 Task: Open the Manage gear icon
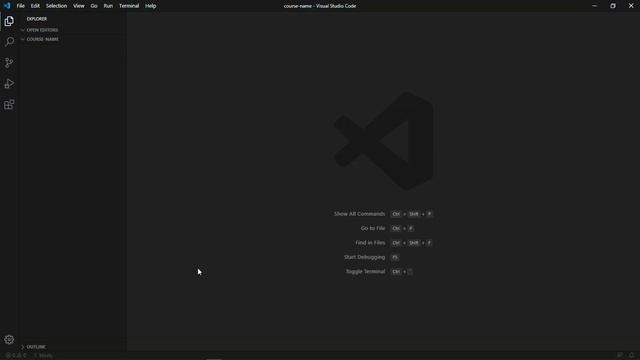[x=9, y=339]
